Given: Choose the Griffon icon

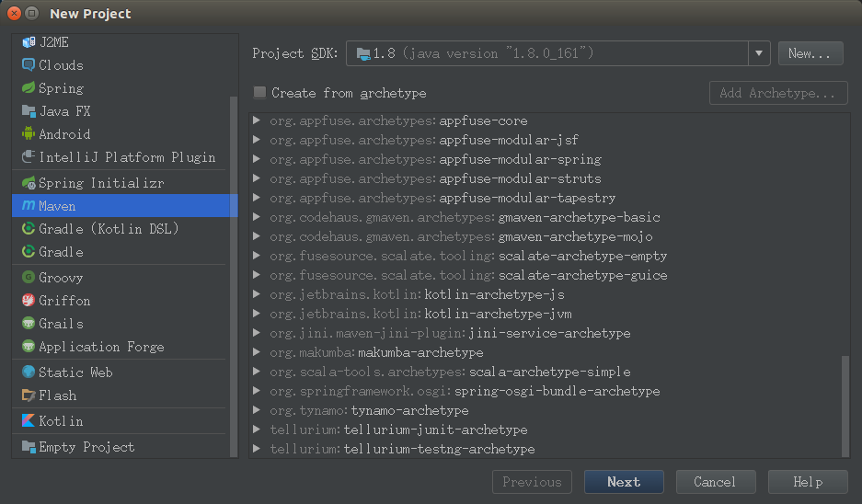Looking at the screenshot, I should point(29,300).
